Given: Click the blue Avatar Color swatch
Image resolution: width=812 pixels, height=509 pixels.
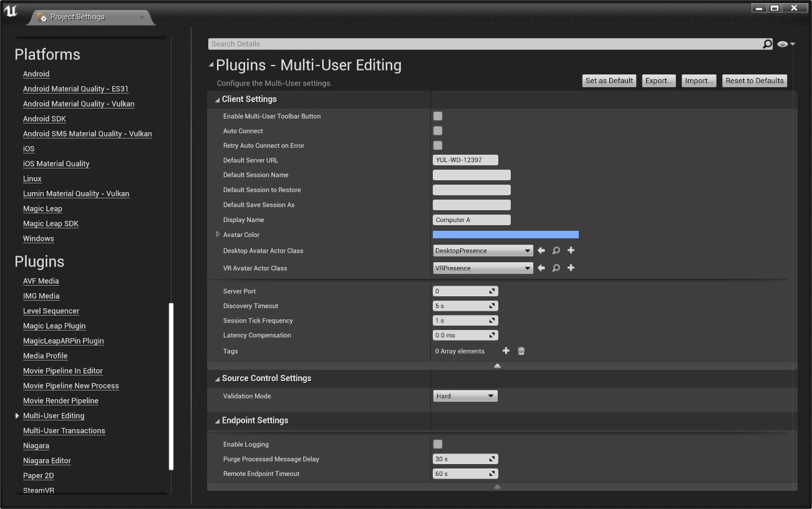Looking at the screenshot, I should coord(505,235).
